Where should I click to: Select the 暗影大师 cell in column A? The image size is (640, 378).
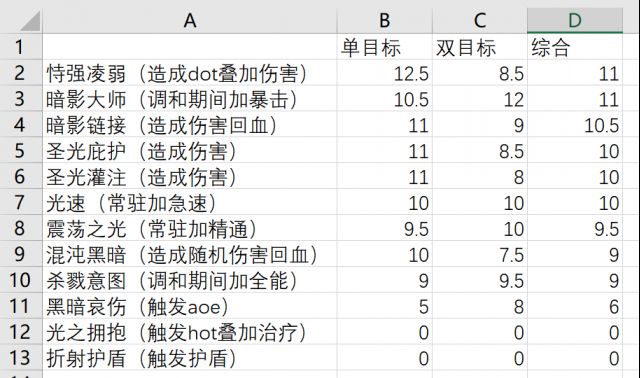[190, 99]
